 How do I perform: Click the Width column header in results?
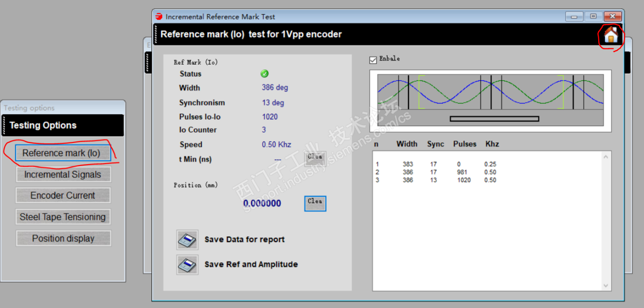[x=407, y=144]
